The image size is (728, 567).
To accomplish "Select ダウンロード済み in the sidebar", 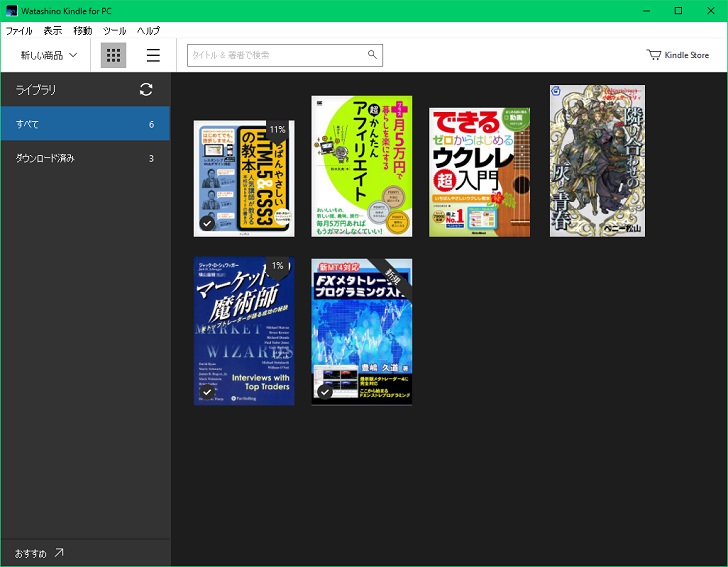I will tap(85, 158).
